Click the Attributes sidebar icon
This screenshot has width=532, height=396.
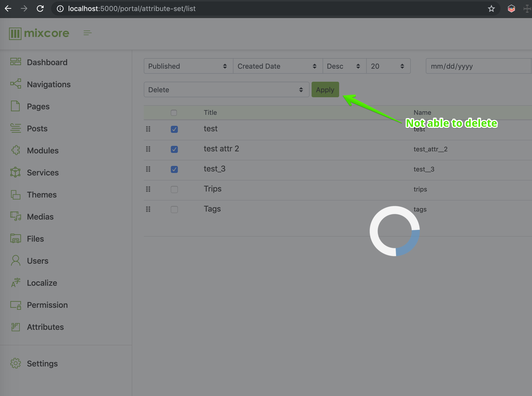pyautogui.click(x=16, y=327)
